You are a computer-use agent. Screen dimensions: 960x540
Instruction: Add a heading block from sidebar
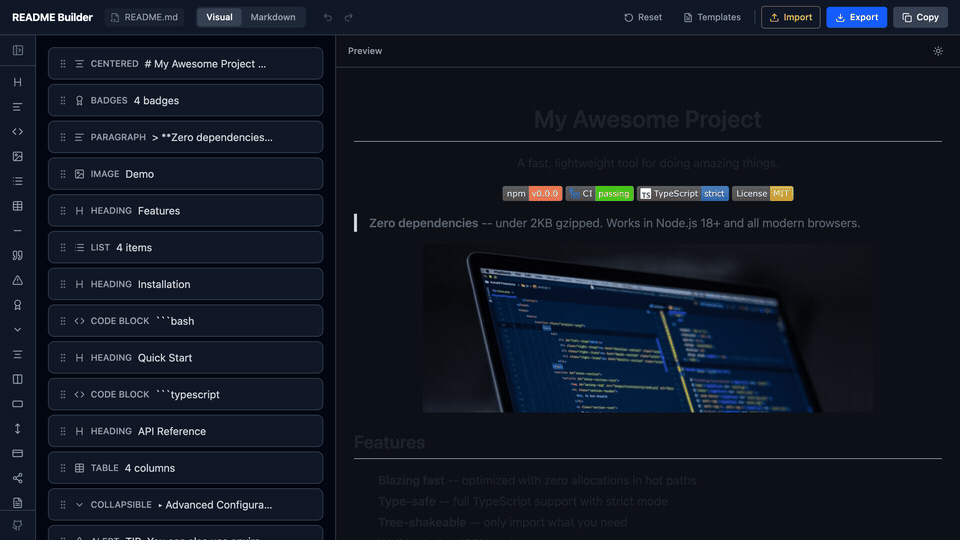coord(18,82)
